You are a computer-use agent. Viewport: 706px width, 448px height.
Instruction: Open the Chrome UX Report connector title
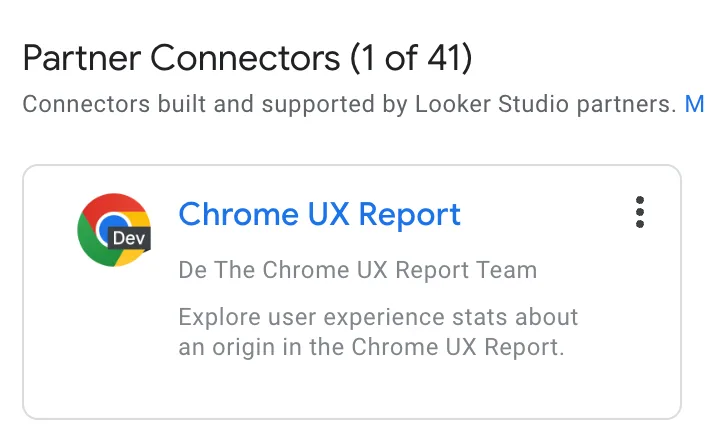[319, 214]
